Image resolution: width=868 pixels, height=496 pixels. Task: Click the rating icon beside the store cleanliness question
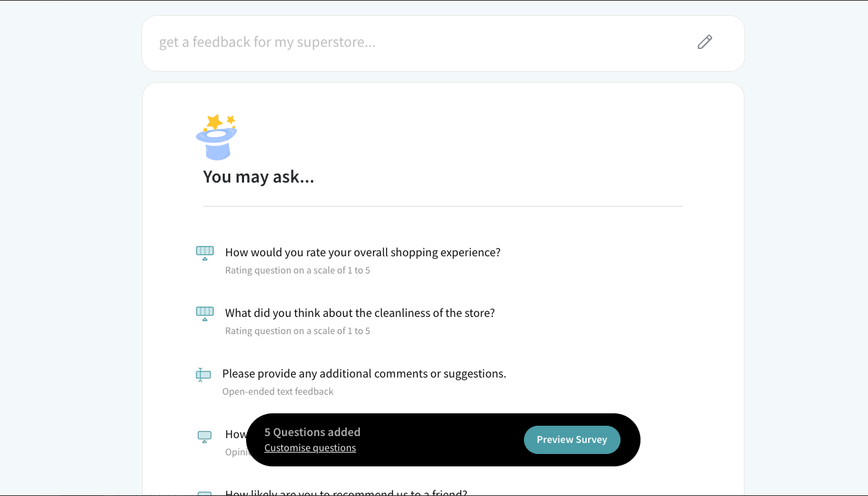pyautogui.click(x=205, y=313)
